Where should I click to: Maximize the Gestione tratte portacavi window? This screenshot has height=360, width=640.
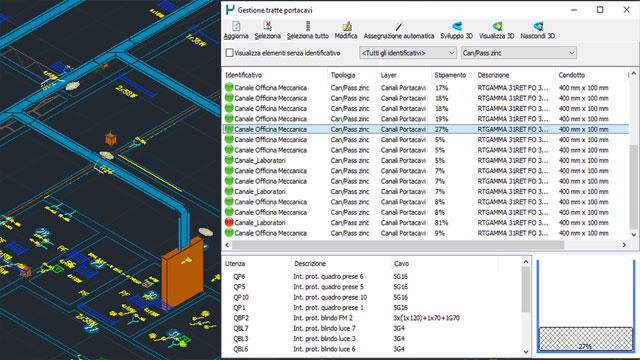tap(600, 10)
